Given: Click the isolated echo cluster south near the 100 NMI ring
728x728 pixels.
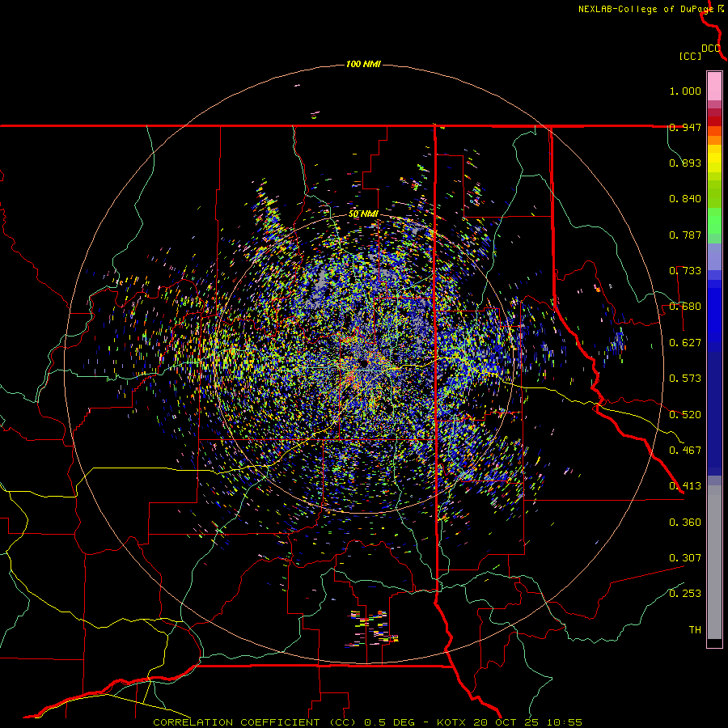Looking at the screenshot, I should click(x=371, y=629).
